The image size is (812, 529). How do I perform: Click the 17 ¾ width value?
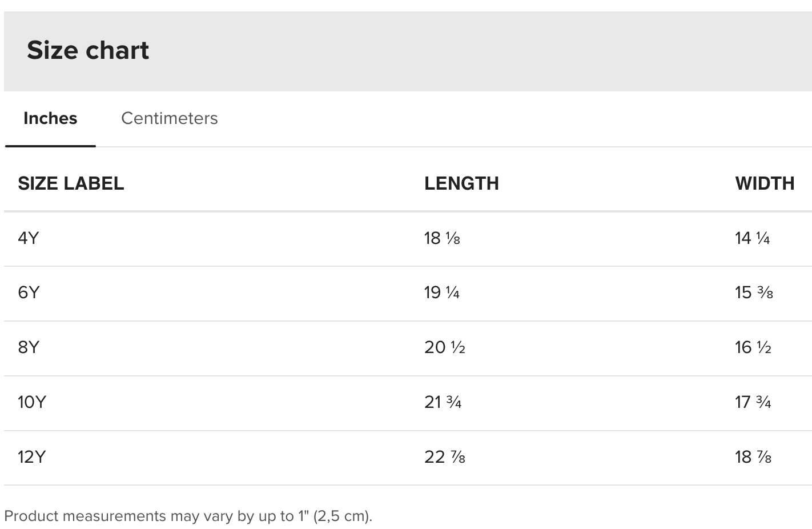click(x=753, y=402)
